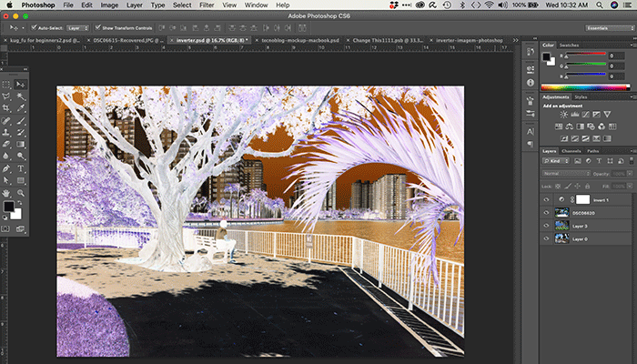This screenshot has width=637, height=364.
Task: Toggle visibility of Layer 3
Action: tap(547, 225)
